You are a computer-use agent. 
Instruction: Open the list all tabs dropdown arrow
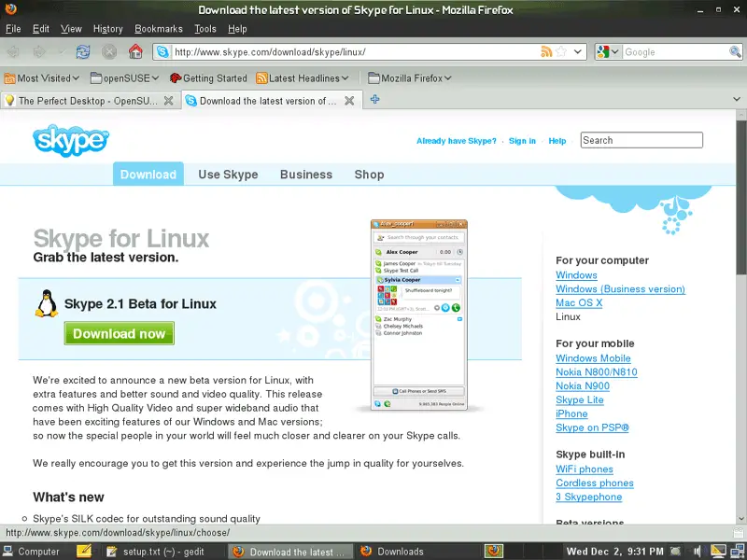[737, 100]
